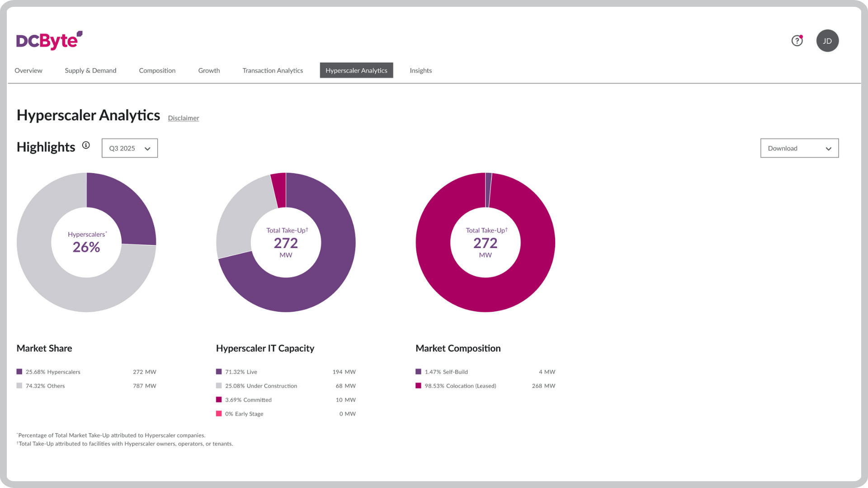Click the info icon next to Highlights
The image size is (868, 488).
click(85, 145)
